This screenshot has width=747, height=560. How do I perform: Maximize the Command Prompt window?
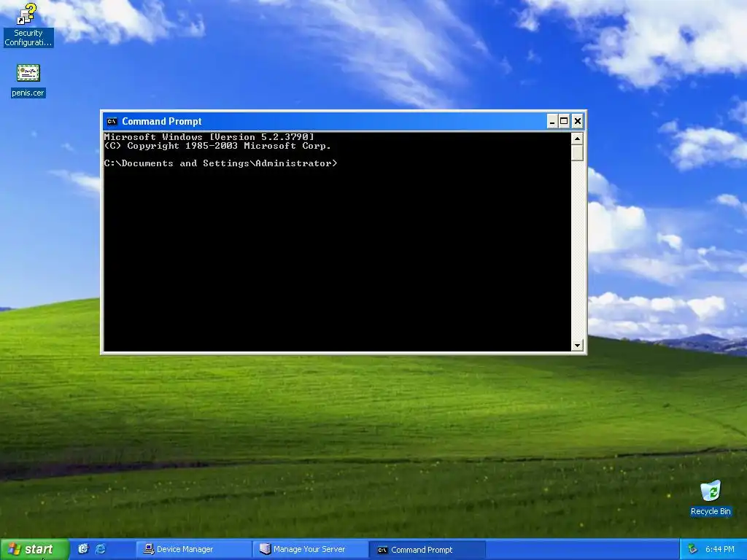(x=564, y=122)
